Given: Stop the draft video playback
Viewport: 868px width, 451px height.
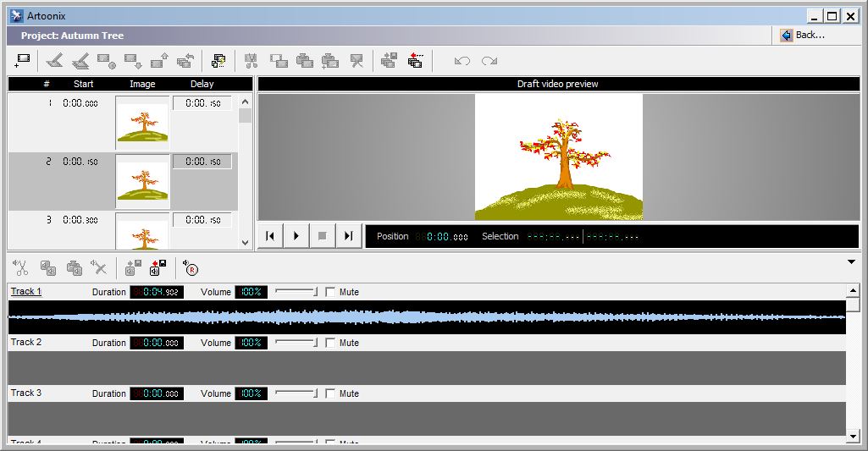Looking at the screenshot, I should click(322, 236).
